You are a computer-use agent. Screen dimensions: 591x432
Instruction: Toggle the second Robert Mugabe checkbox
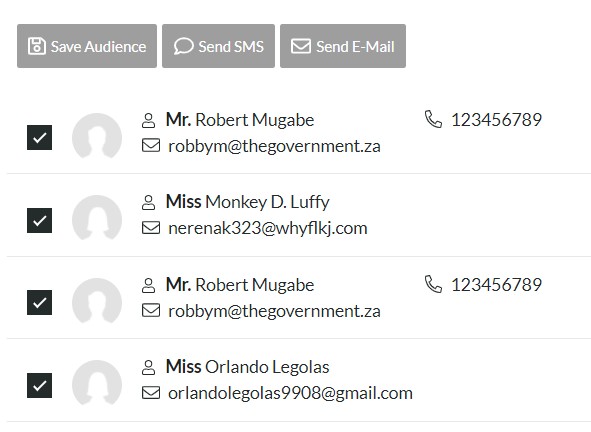pyautogui.click(x=40, y=303)
